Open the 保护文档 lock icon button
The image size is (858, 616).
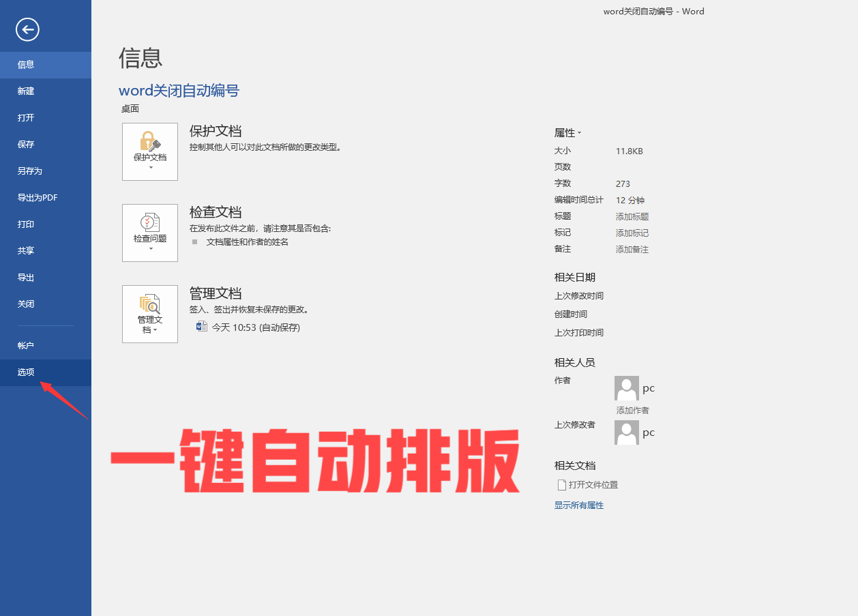click(150, 151)
